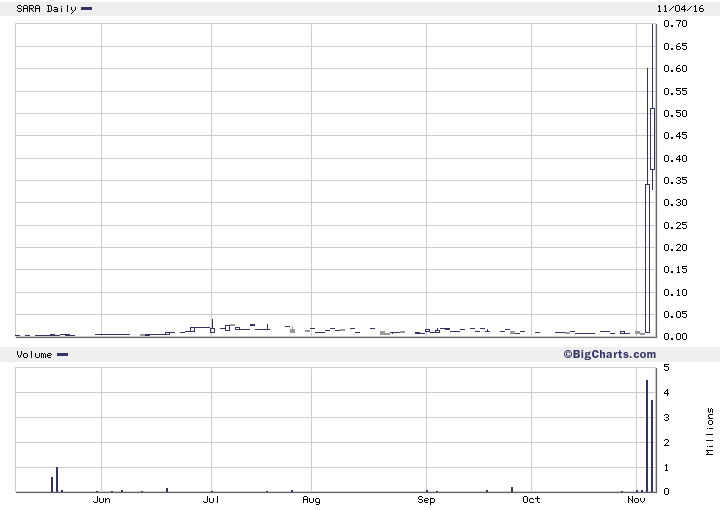
Task: Click the 4 volume axis label
Action: click(x=666, y=393)
